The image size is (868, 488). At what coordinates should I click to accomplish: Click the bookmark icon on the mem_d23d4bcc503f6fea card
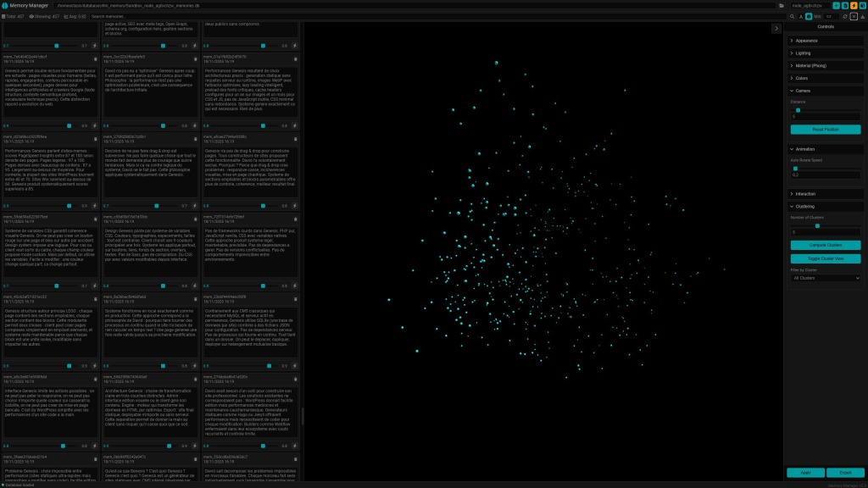click(x=94, y=138)
